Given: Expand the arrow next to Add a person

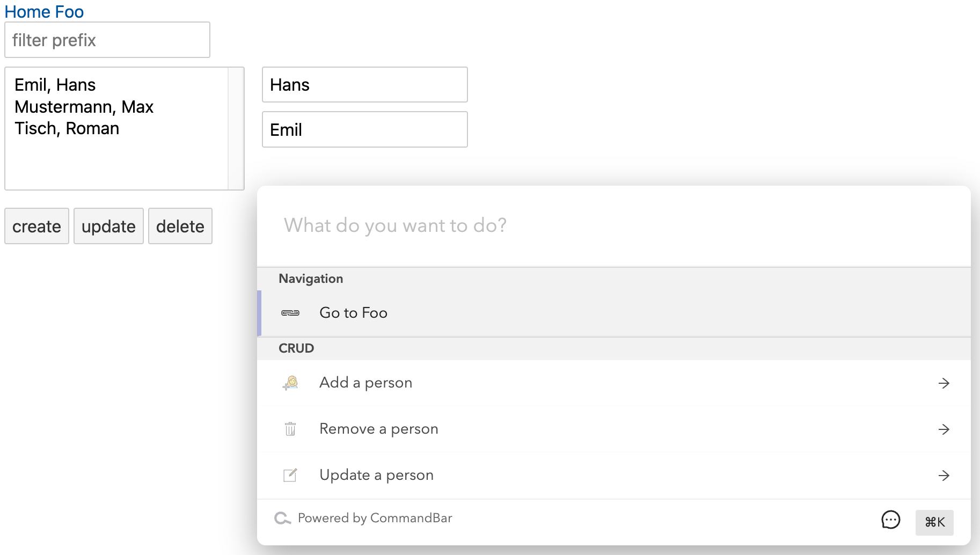Looking at the screenshot, I should (x=944, y=383).
